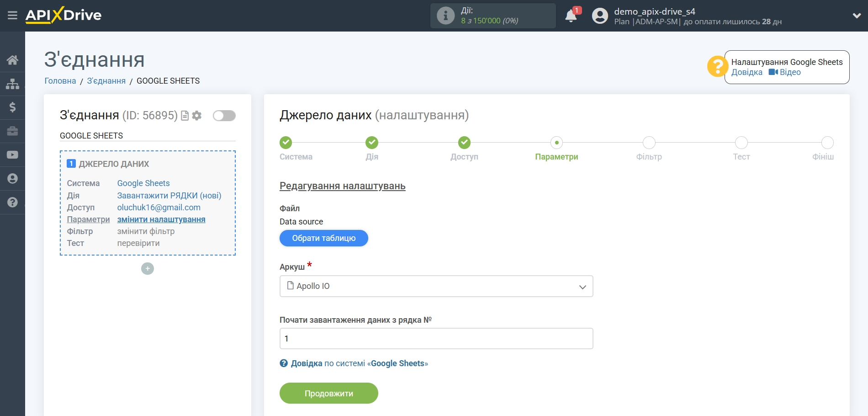The image size is (868, 416).
Task: Select the briefcase icon in sidebar
Action: pyautogui.click(x=13, y=131)
